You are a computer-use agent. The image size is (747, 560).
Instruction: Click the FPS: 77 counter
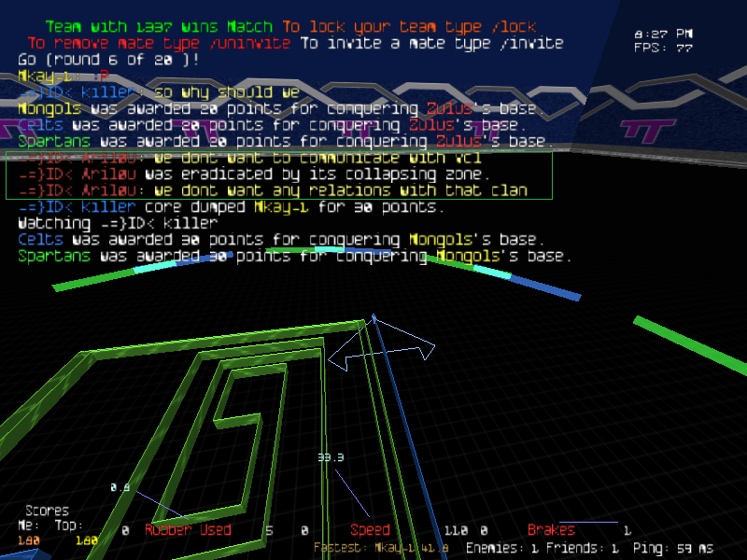click(663, 49)
